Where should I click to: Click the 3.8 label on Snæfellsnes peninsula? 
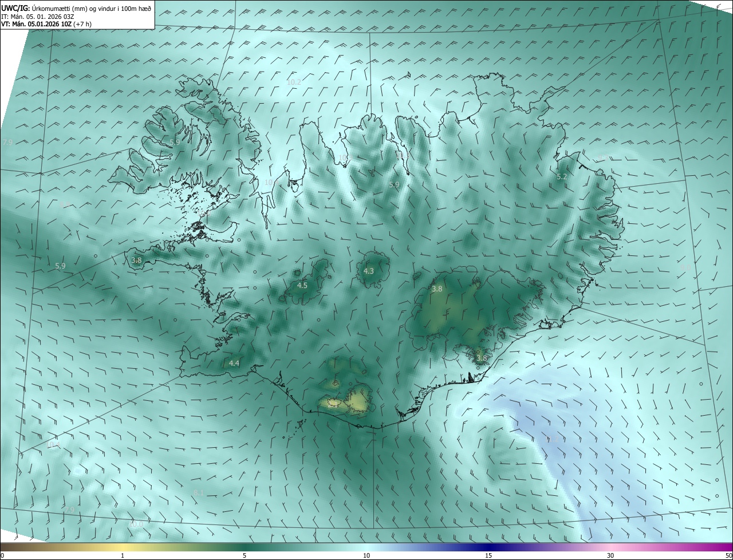[136, 260]
